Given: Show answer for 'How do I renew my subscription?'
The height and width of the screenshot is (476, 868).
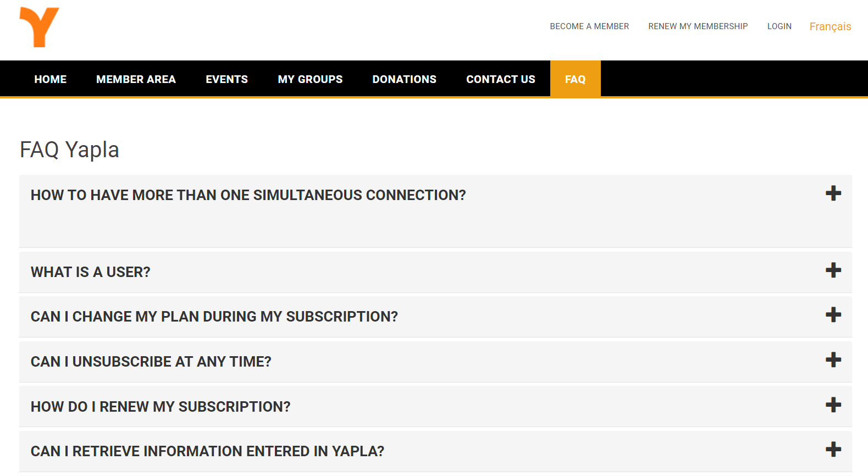Looking at the screenshot, I should point(161,407).
